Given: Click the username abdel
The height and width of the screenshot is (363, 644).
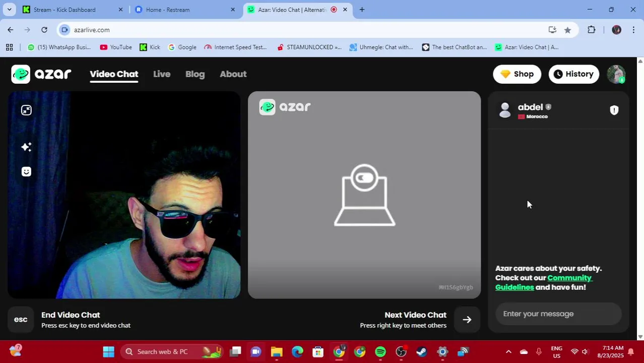Looking at the screenshot, I should click(530, 107).
